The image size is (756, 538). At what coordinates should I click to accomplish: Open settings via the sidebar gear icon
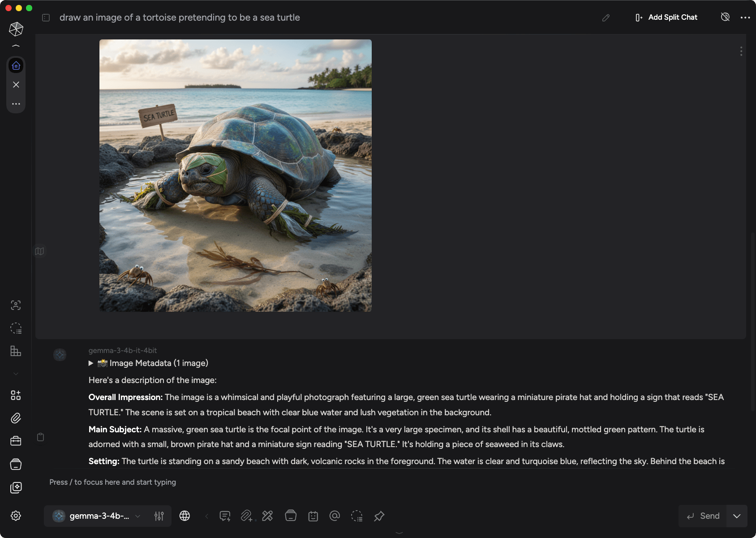click(16, 516)
